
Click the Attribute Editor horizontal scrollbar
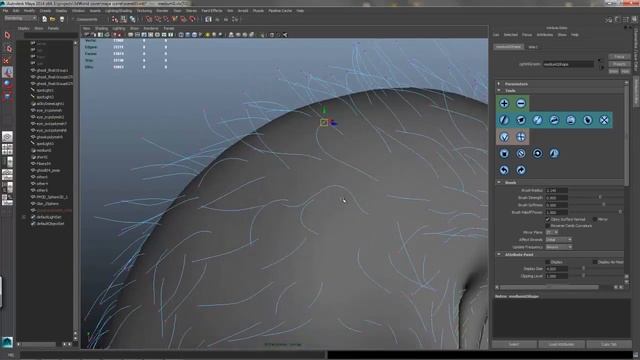[549, 287]
